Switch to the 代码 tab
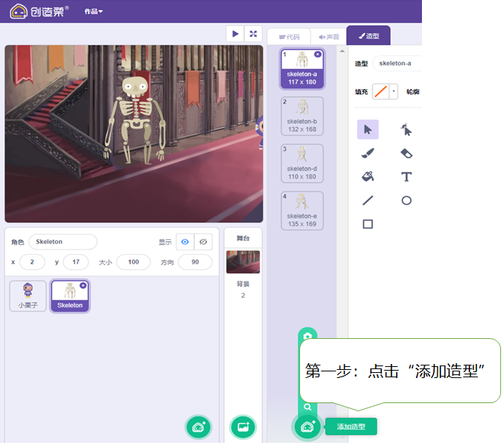 click(x=289, y=37)
